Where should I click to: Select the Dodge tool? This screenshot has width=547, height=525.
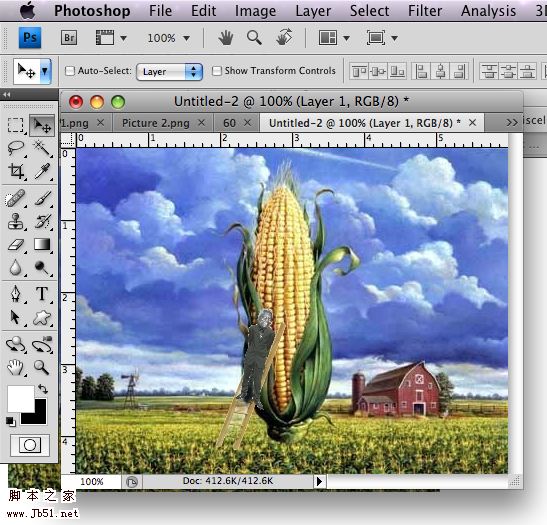(42, 268)
